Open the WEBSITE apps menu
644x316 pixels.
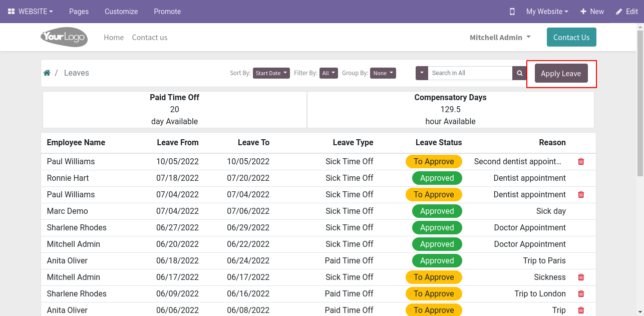tap(31, 12)
